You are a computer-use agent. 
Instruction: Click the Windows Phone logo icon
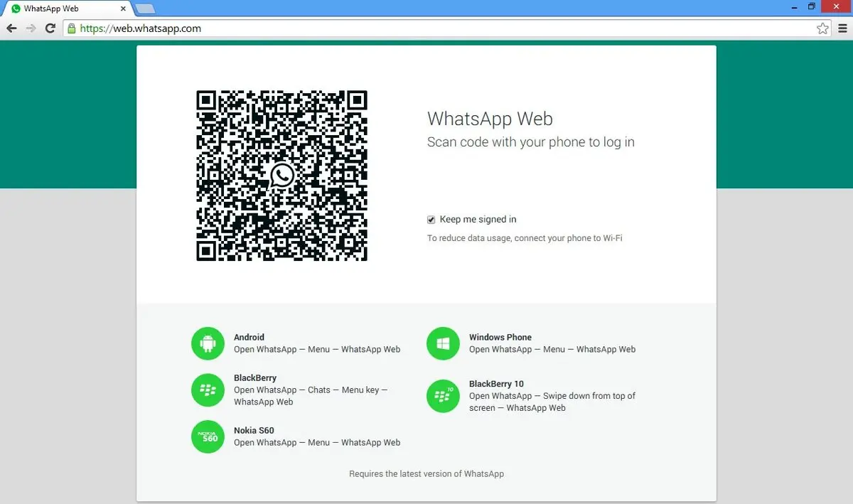443,344
